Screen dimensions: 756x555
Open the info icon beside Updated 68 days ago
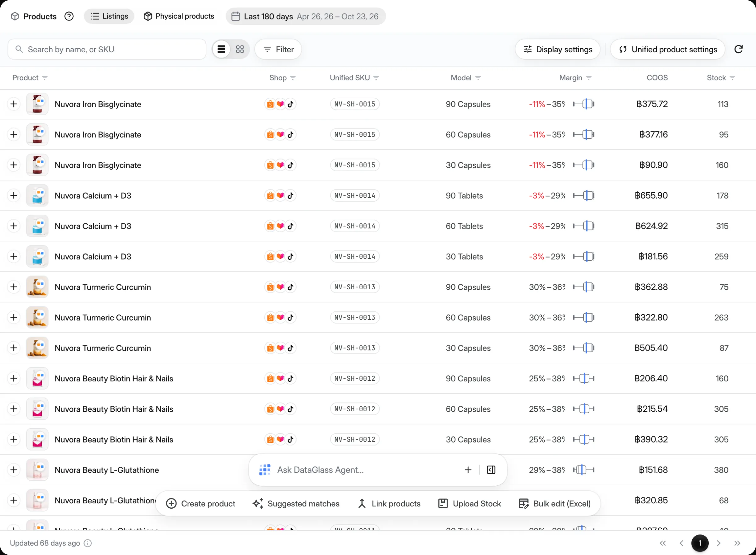click(88, 543)
